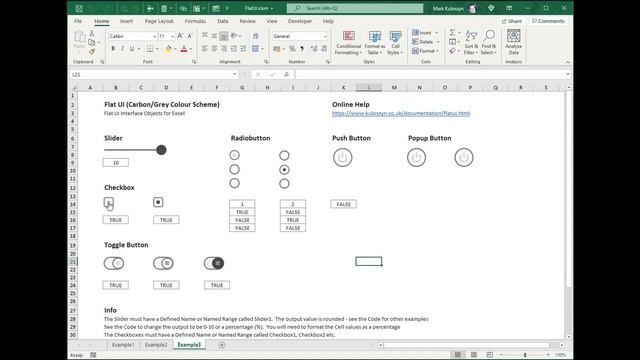Click the Push Button power control

342,158
